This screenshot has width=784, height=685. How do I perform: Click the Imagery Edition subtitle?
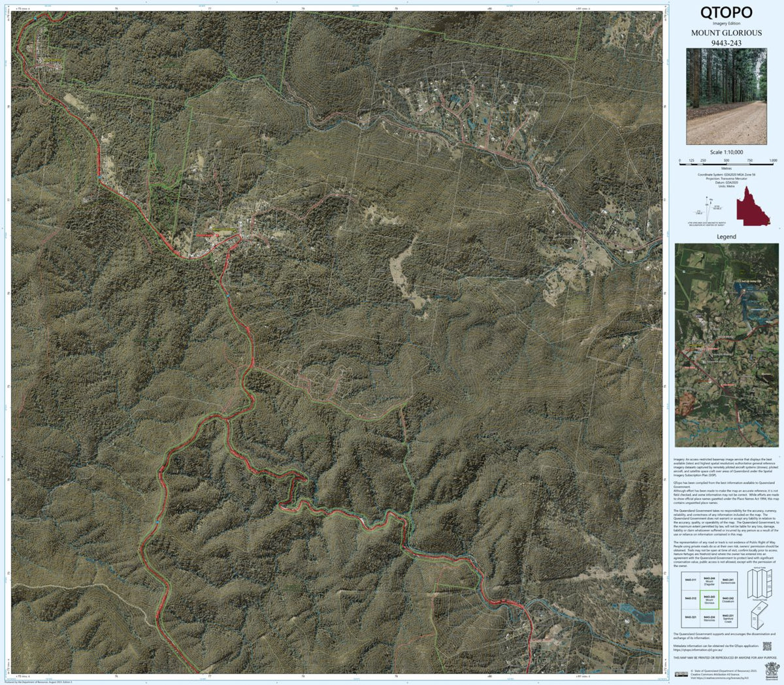click(726, 24)
